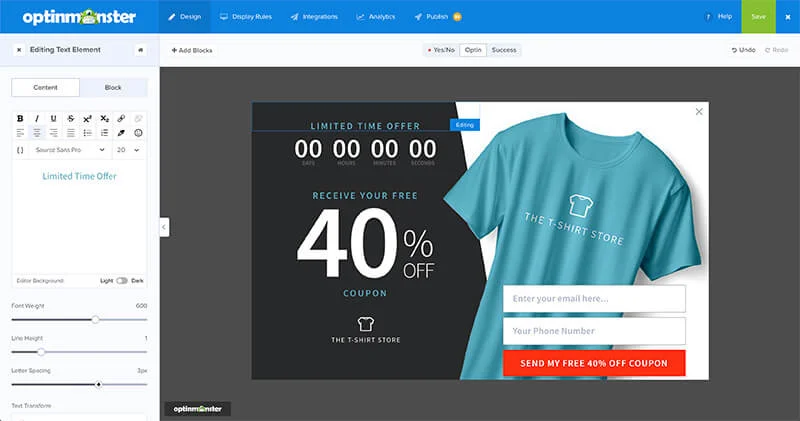The image size is (800, 421).
Task: Click the green Save button
Action: (758, 17)
